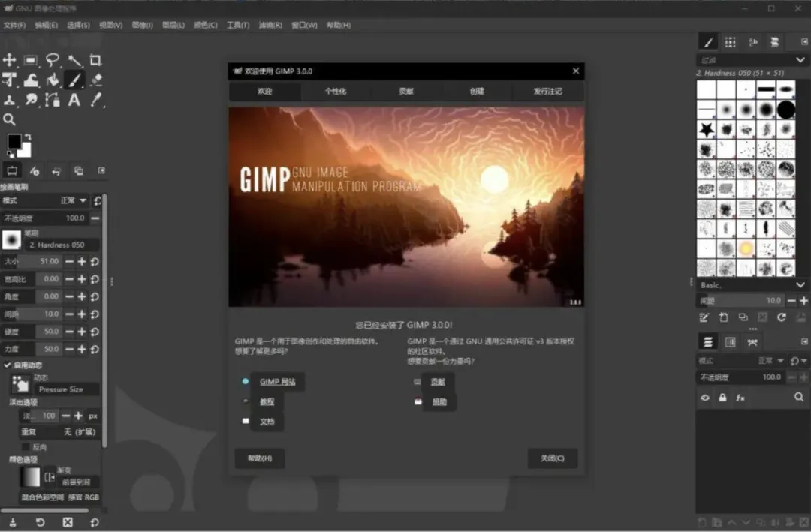This screenshot has width=811, height=532.
Task: Toggle the fx effects icon in layers header
Action: (x=740, y=398)
